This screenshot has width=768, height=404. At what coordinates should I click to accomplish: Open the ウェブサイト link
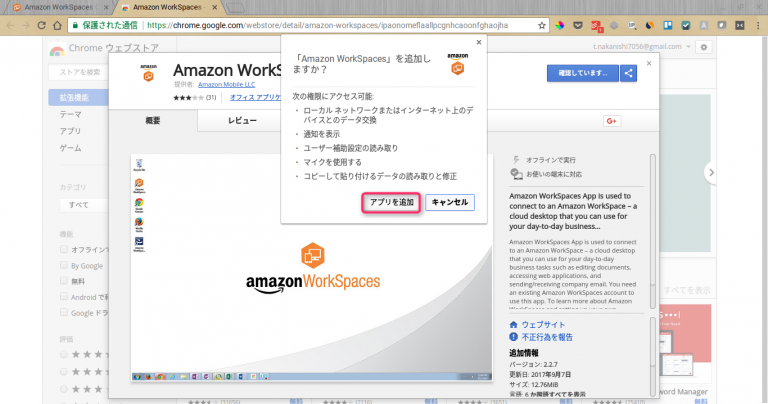point(543,325)
